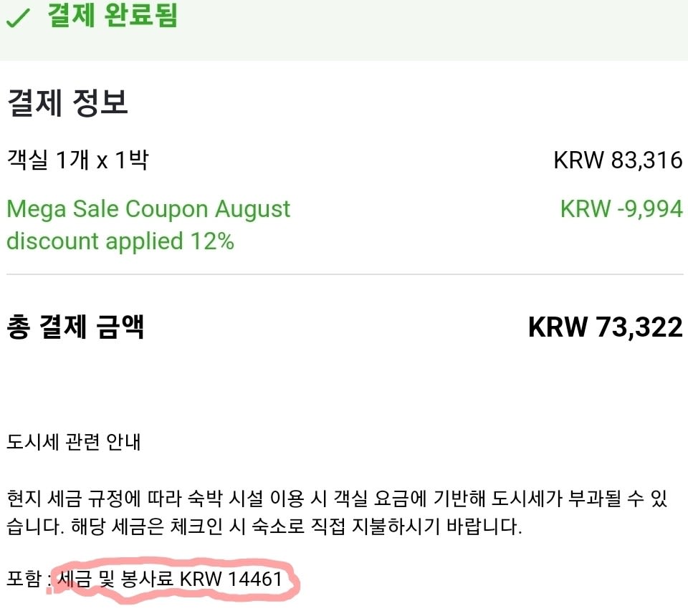This screenshot has width=688, height=616.
Task: Click the pink hand-drawn circle annotation
Action: (173, 580)
